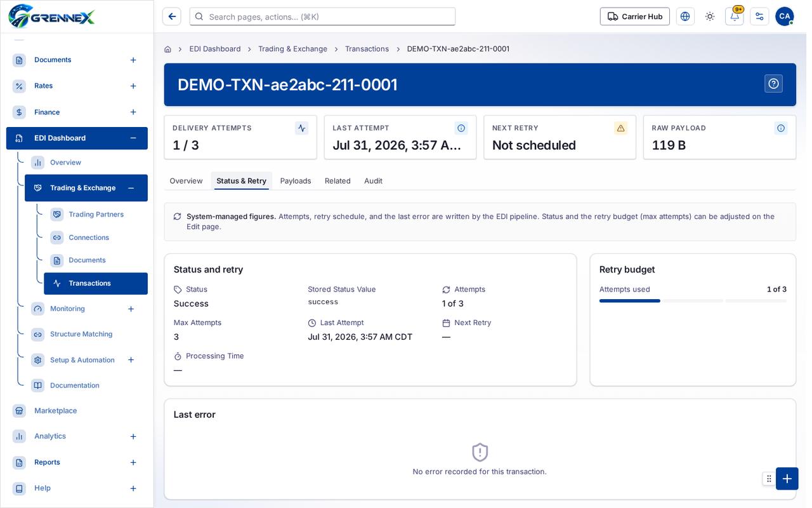Focus the search pages input field
The height and width of the screenshot is (508, 812).
pyautogui.click(x=322, y=17)
